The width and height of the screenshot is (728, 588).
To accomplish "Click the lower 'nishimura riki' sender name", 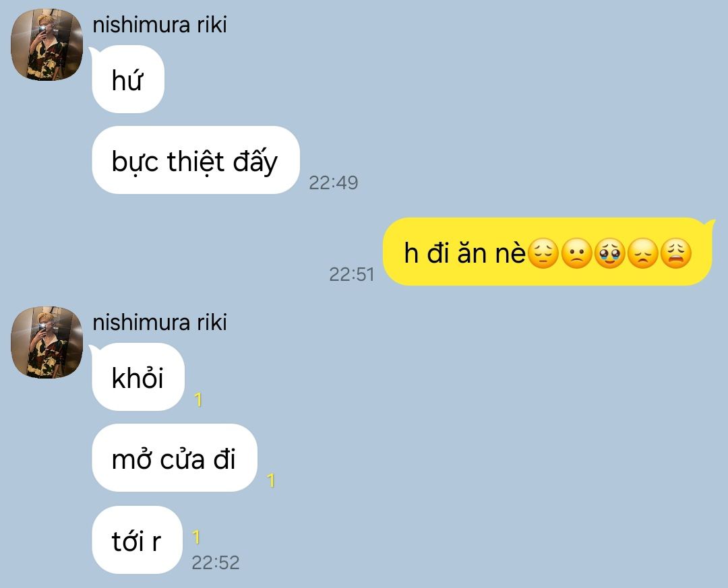I will (x=160, y=322).
